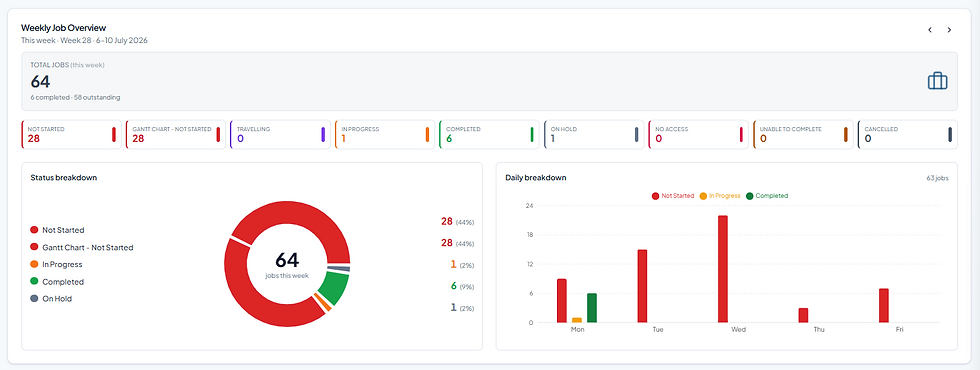Click Thursday's Not Started bar

[x=804, y=316]
